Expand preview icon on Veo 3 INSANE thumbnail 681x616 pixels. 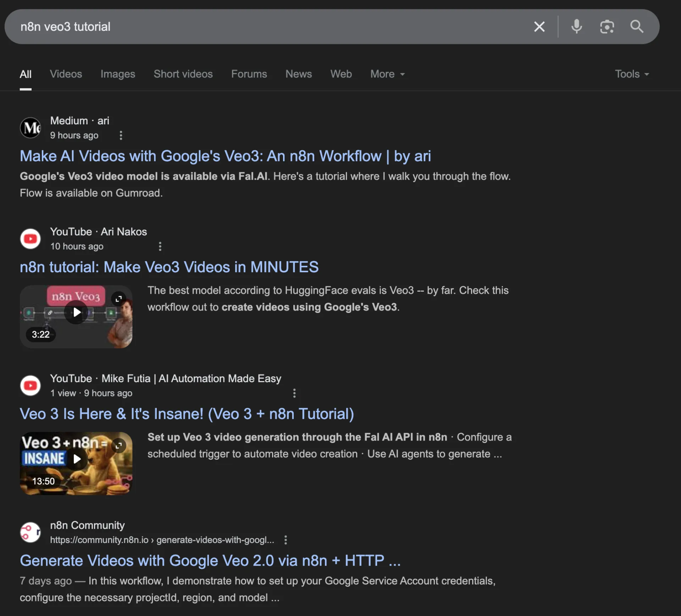tap(118, 446)
